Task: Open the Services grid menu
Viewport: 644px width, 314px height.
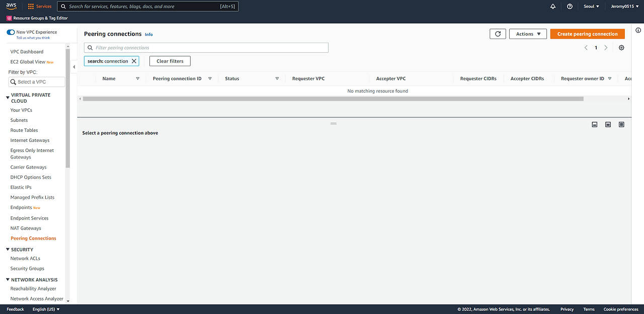Action: coord(40,7)
